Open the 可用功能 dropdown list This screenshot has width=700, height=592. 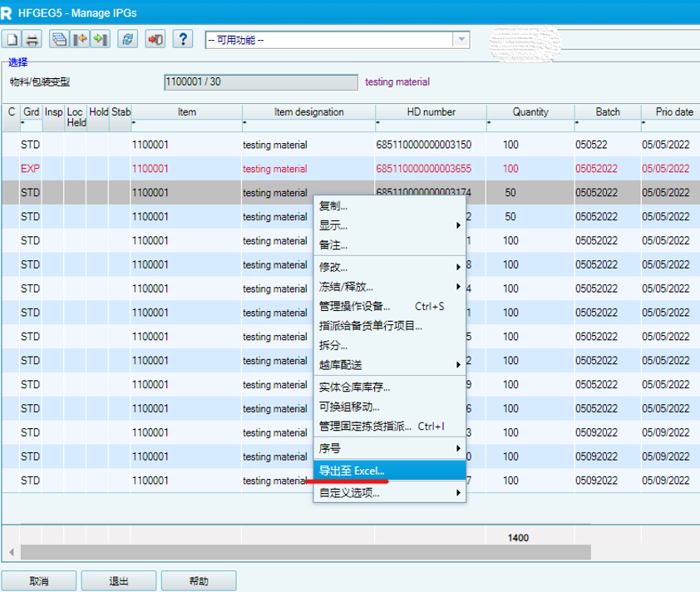pos(461,40)
